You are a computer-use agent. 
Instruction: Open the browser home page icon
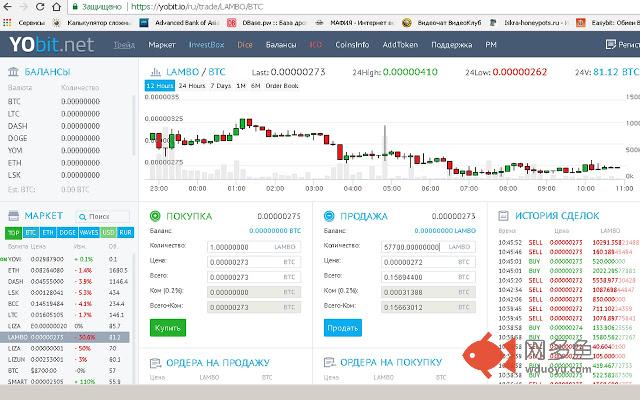(x=57, y=7)
